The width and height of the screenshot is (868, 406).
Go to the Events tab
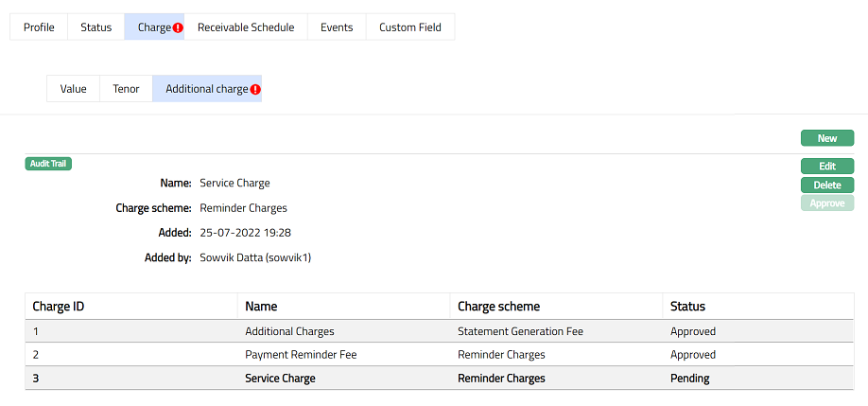pos(337,27)
